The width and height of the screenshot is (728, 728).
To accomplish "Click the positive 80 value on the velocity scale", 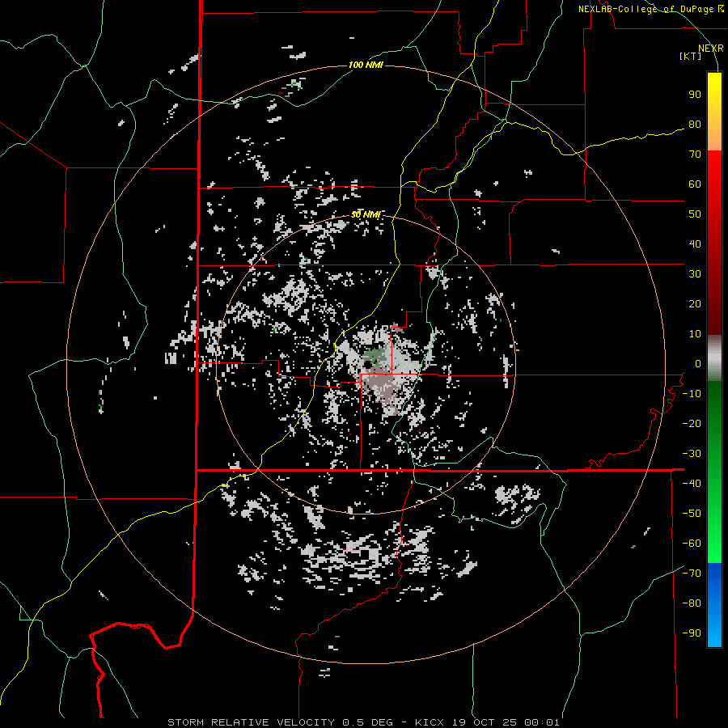I will (695, 125).
